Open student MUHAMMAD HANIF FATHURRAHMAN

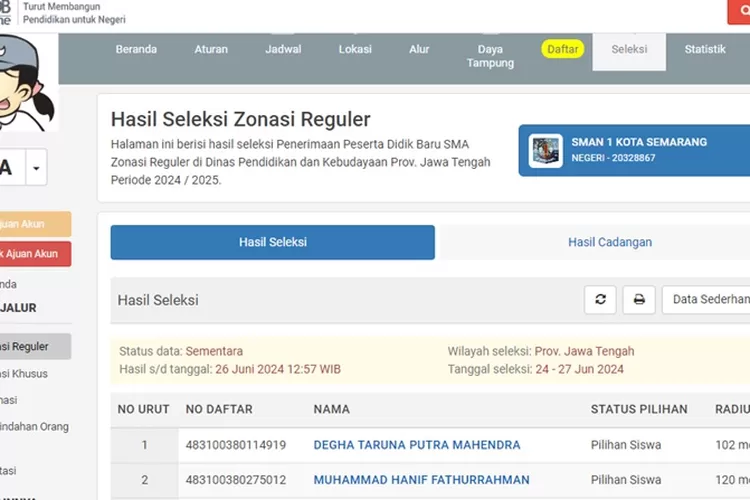(x=421, y=480)
